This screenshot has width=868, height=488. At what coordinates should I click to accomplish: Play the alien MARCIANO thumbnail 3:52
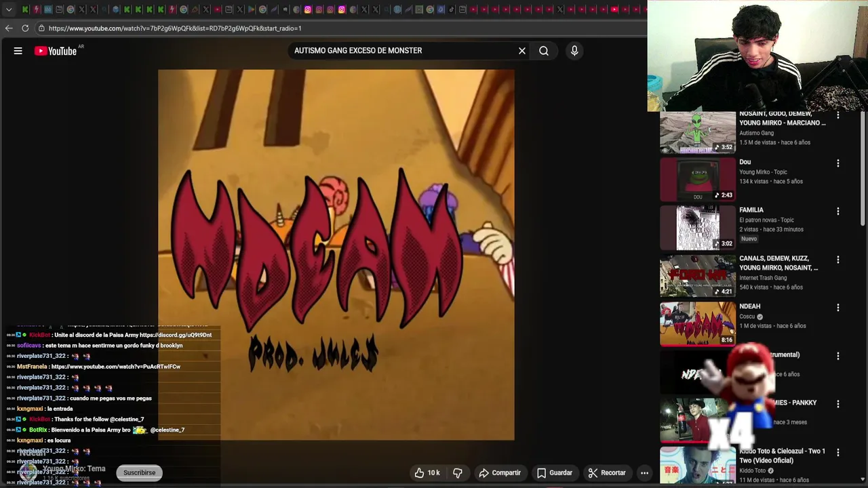pos(698,132)
